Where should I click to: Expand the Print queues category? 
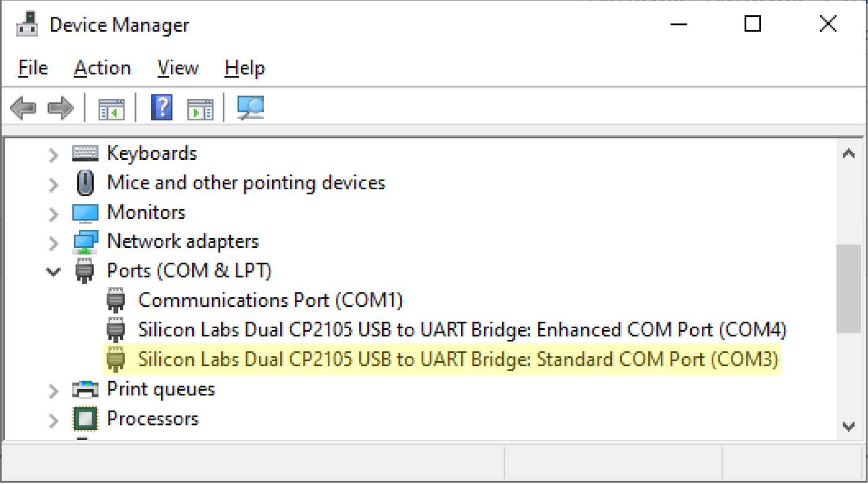(x=53, y=391)
